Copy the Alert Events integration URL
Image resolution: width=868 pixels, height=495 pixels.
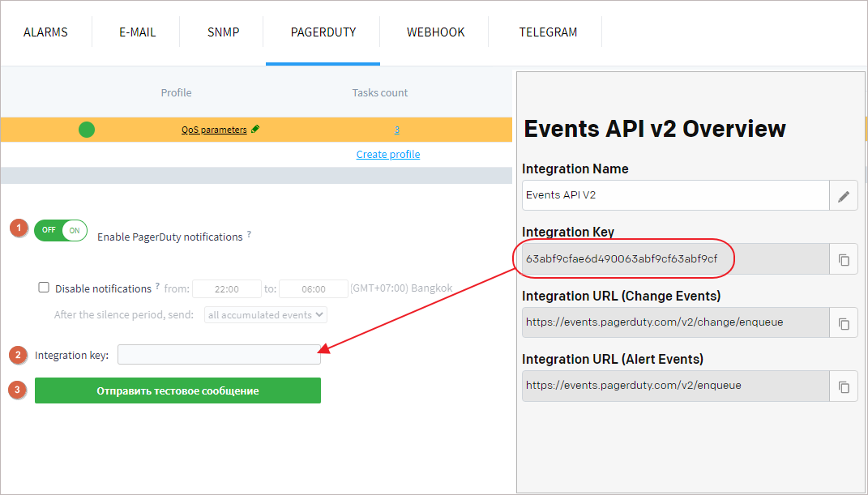[844, 387]
